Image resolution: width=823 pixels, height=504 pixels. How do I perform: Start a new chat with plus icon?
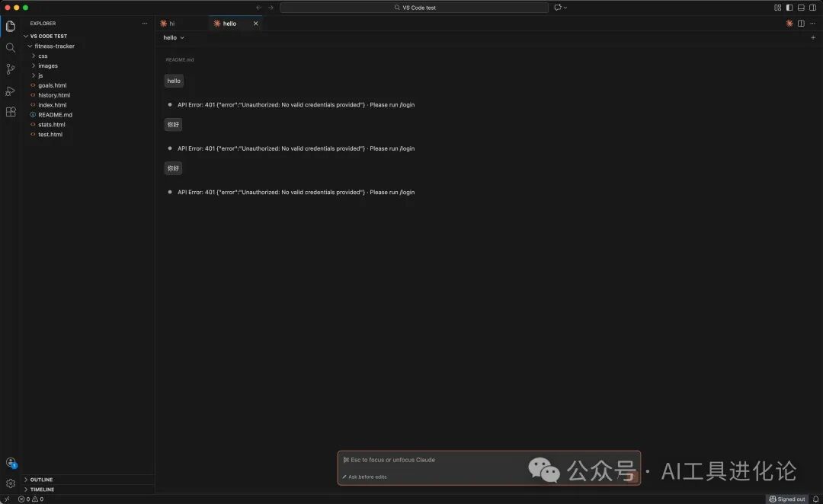tap(812, 37)
